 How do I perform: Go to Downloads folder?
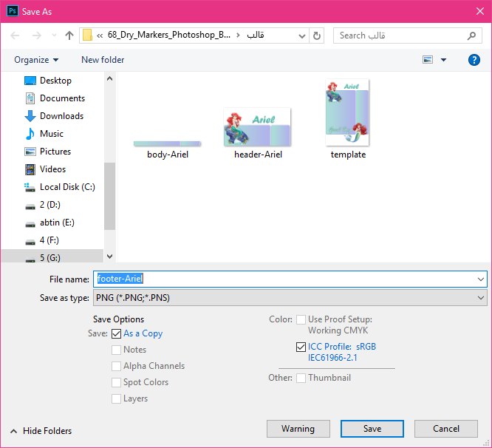pos(61,116)
